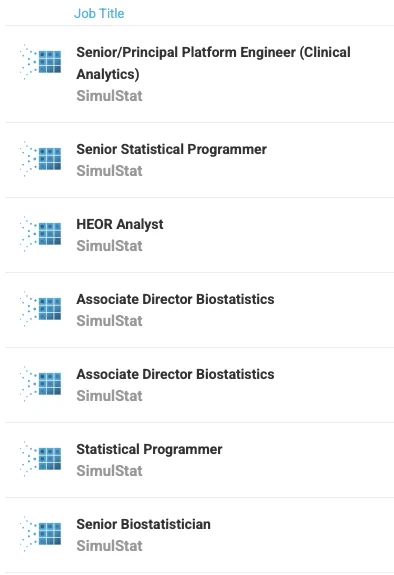Click logo beside first Associate Director Biostatistics
Viewport: 394px width, 575px height.
tap(41, 309)
